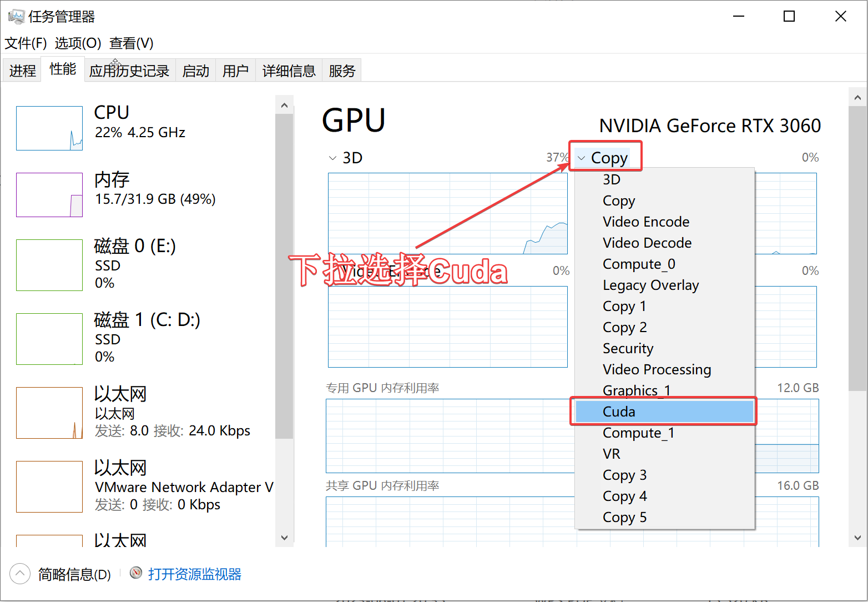868x602 pixels.
Task: Choose Copy 2 from the engine list
Action: click(x=665, y=327)
